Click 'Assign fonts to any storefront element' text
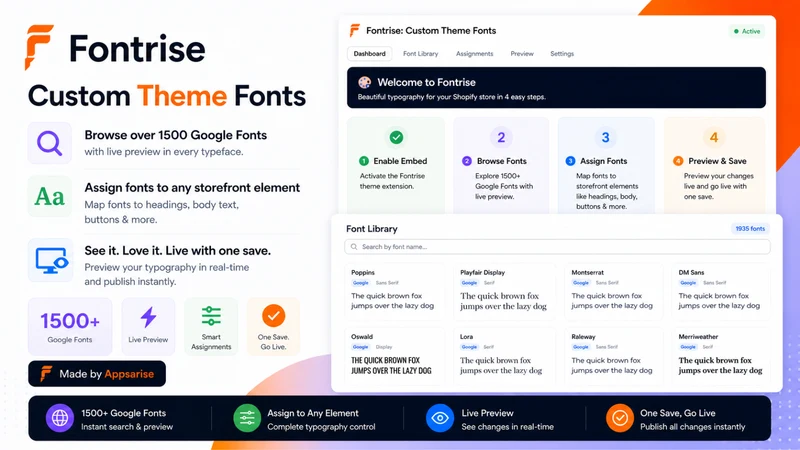800x450 pixels. click(192, 188)
